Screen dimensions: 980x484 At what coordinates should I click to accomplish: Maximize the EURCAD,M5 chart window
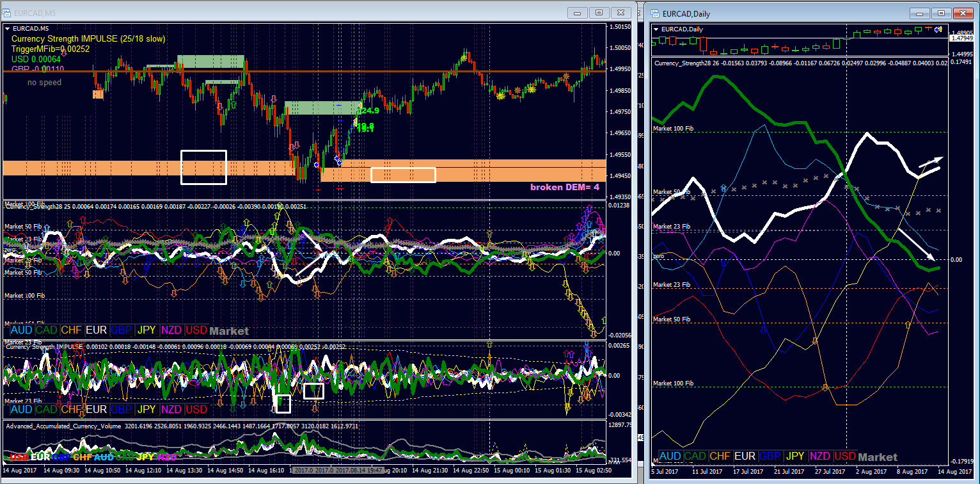(x=599, y=12)
